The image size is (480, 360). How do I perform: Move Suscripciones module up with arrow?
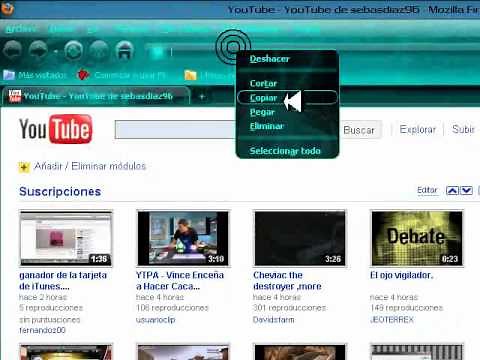point(452,190)
